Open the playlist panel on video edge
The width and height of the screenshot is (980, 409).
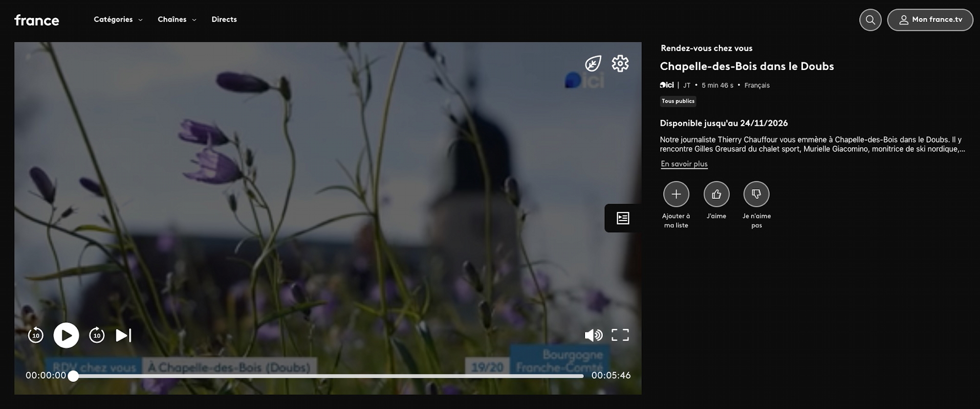622,218
